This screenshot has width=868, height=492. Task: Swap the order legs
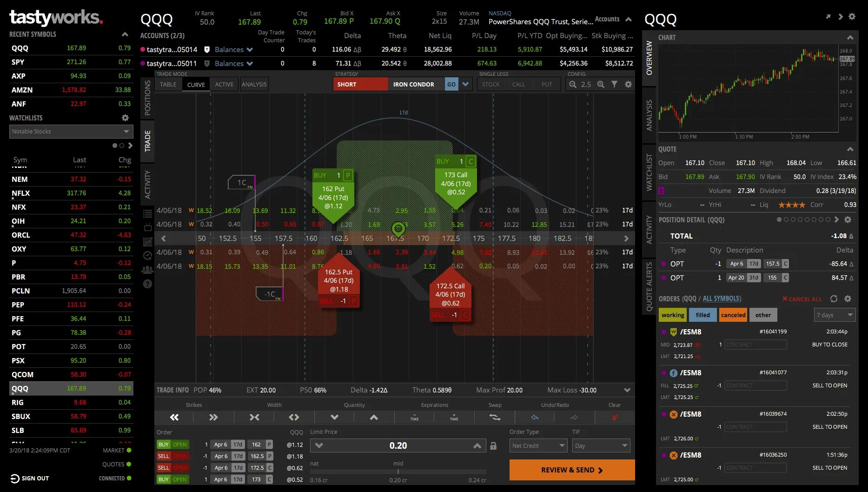pos(495,417)
